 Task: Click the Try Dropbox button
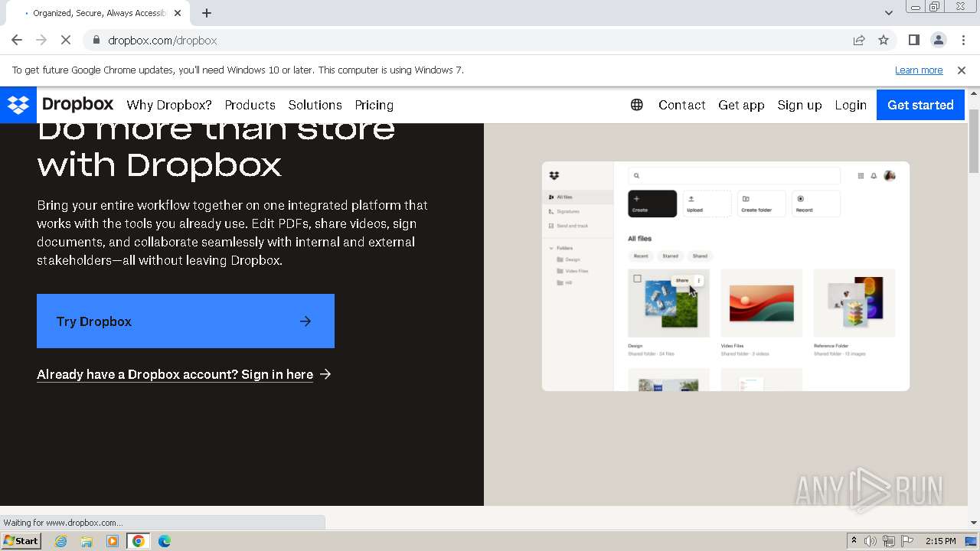click(185, 321)
